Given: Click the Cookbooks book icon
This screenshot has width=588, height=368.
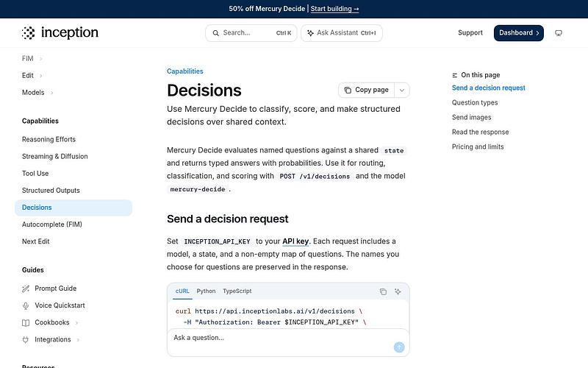Looking at the screenshot, I should (26, 322).
